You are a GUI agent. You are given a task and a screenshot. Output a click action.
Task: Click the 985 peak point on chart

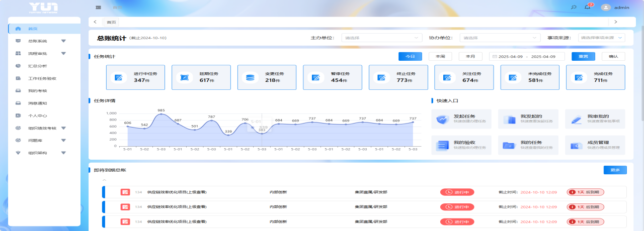pos(161,114)
